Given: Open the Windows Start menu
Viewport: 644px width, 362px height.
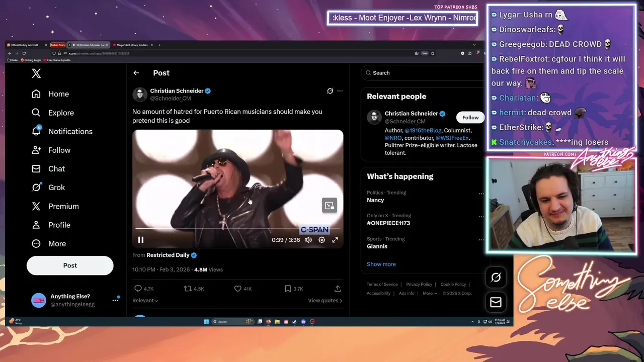Looking at the screenshot, I should [x=206, y=322].
